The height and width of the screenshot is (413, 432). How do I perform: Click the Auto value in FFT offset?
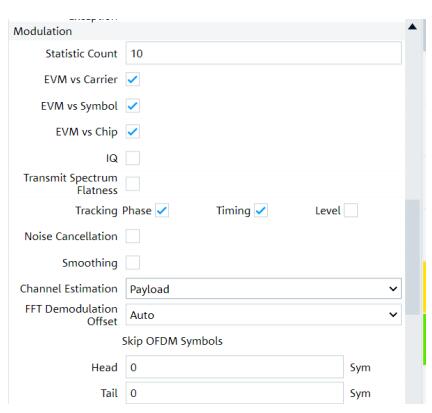142,315
